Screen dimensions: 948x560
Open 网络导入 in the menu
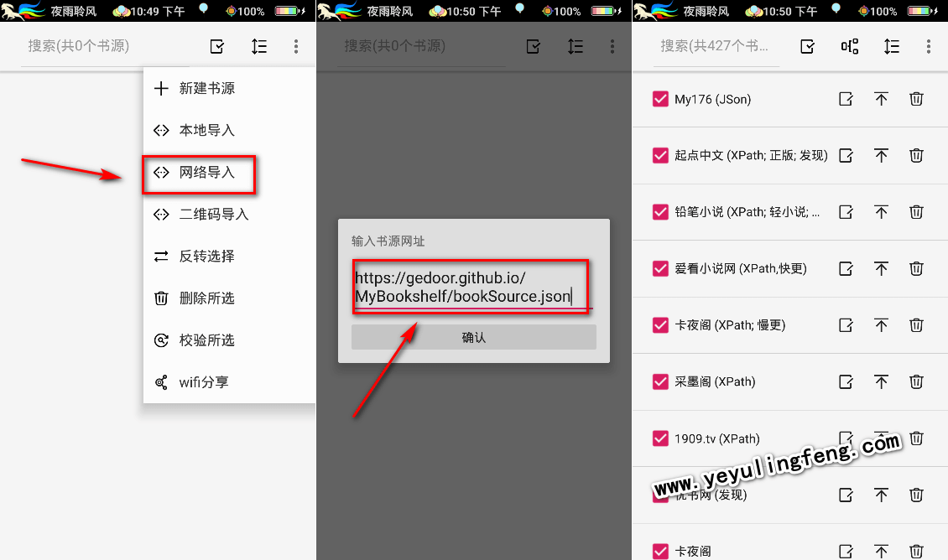pyautogui.click(x=229, y=173)
